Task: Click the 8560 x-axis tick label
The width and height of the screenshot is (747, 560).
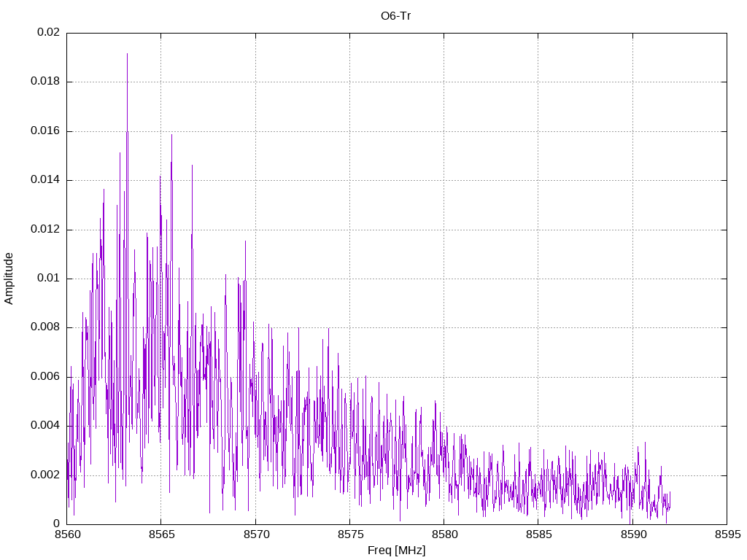Action: pos(68,534)
